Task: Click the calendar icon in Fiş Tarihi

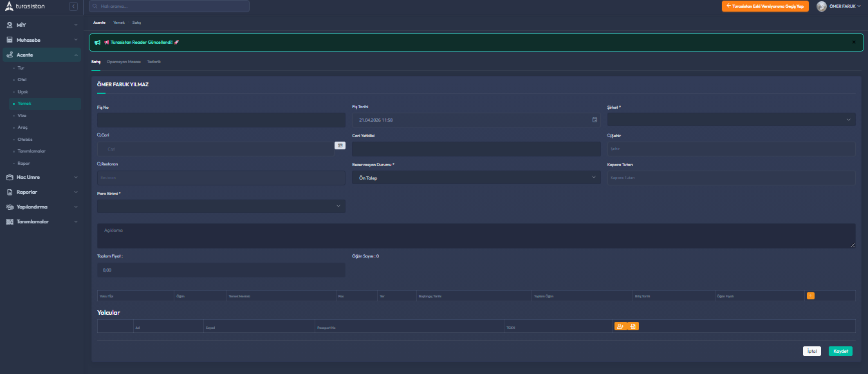Action: 595,120
